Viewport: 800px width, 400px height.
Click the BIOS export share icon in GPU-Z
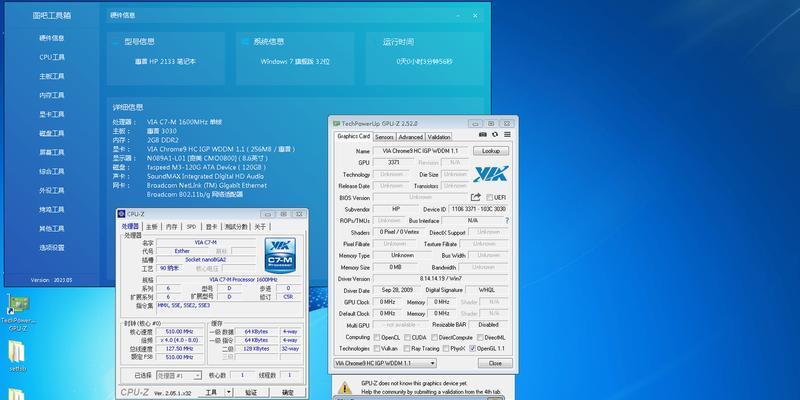click(476, 197)
